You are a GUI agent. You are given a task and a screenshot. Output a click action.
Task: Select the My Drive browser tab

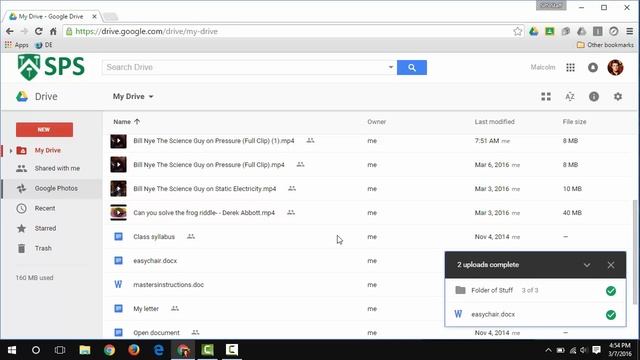[x=52, y=17]
